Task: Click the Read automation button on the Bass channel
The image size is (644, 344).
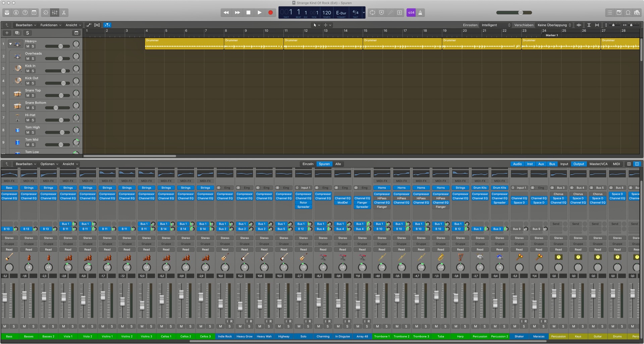Action: pos(9,250)
